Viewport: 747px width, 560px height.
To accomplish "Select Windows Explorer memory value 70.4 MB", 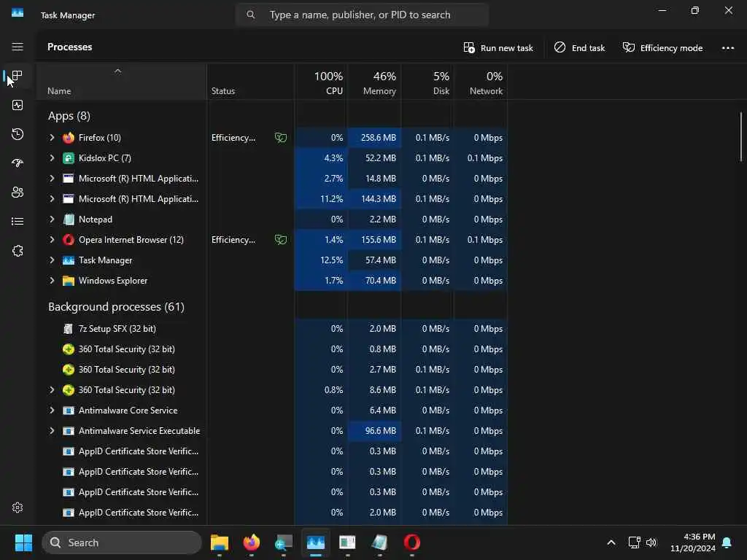I will tap(374, 281).
